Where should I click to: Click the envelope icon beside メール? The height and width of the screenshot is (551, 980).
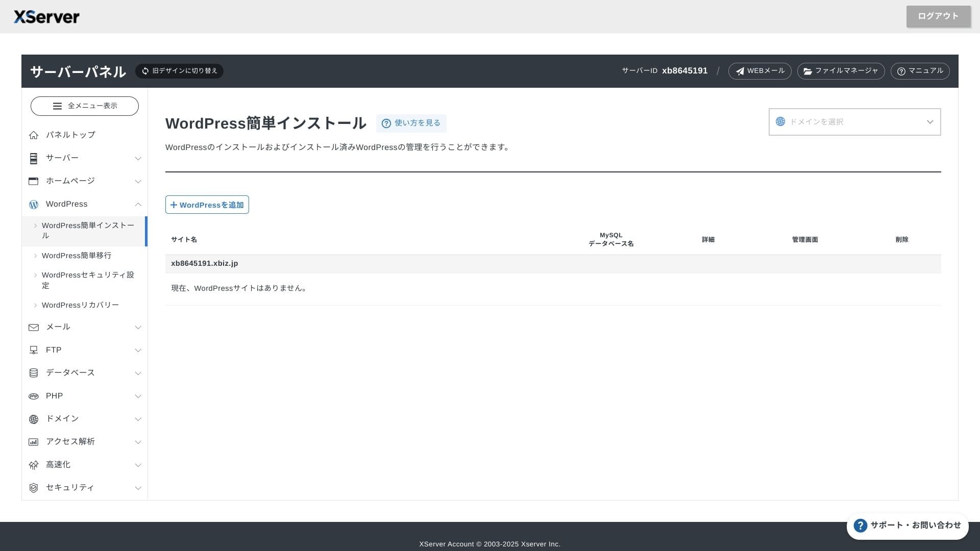(34, 328)
